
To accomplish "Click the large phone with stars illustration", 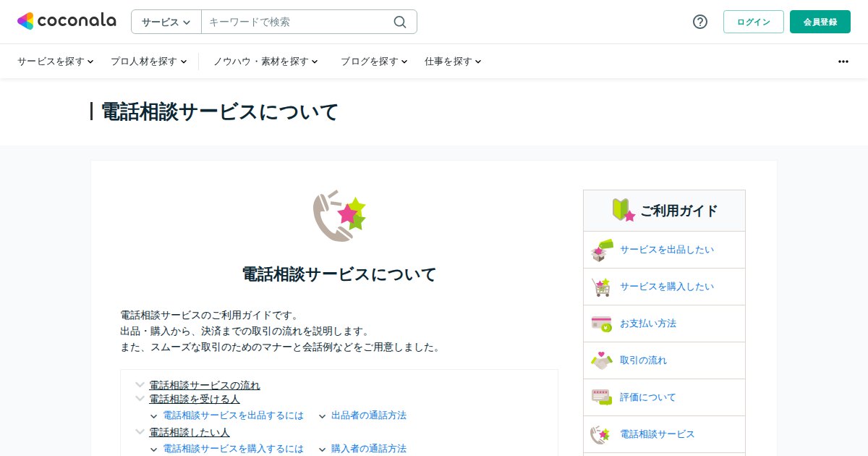I will point(339,216).
